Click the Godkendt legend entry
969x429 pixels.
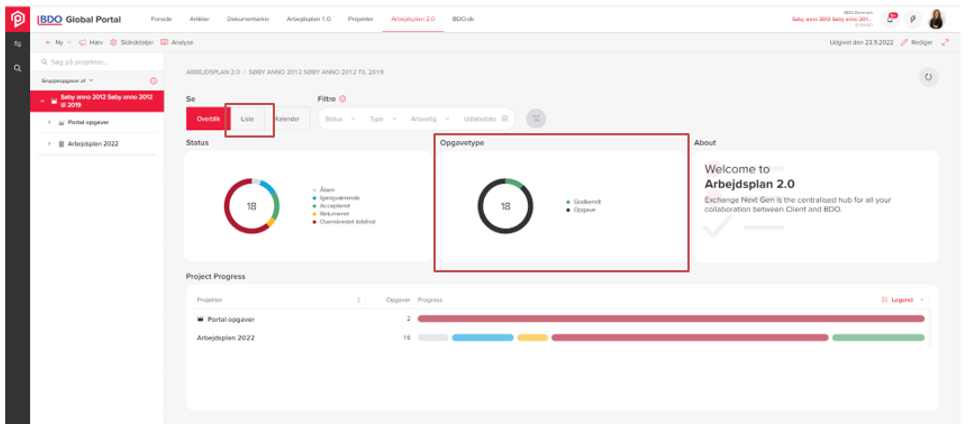[x=584, y=202]
